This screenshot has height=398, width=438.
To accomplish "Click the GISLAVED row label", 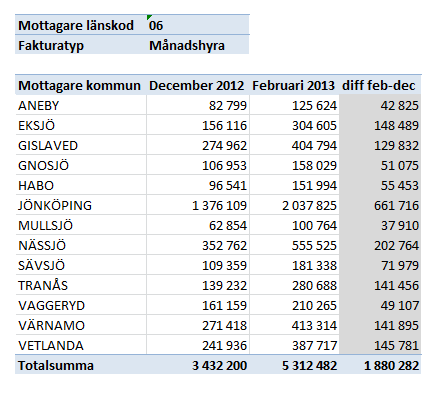I will pos(48,146).
